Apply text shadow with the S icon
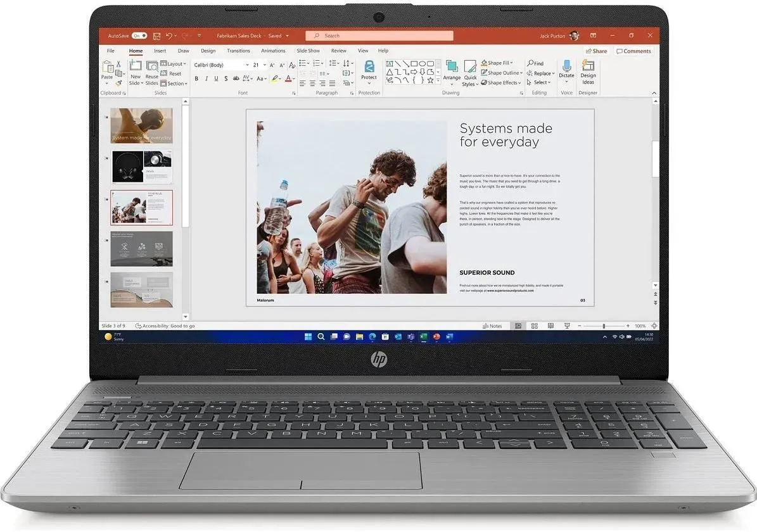The image size is (757, 532). (226, 79)
